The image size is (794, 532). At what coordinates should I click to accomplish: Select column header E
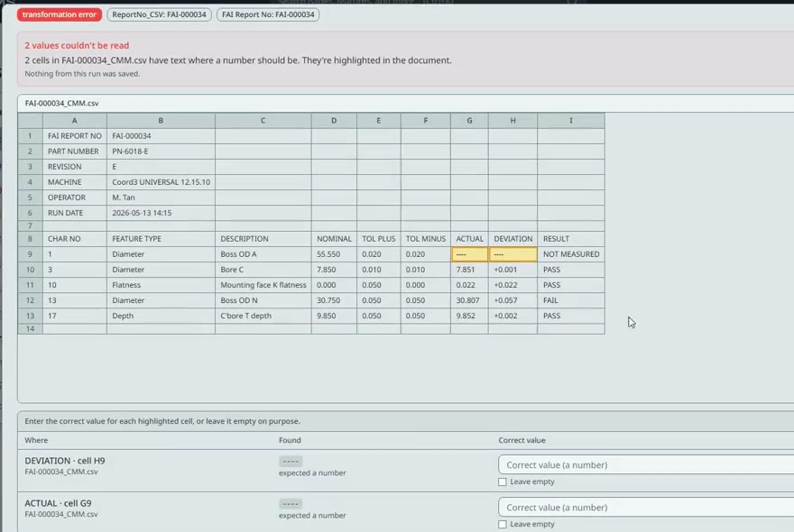click(x=378, y=121)
